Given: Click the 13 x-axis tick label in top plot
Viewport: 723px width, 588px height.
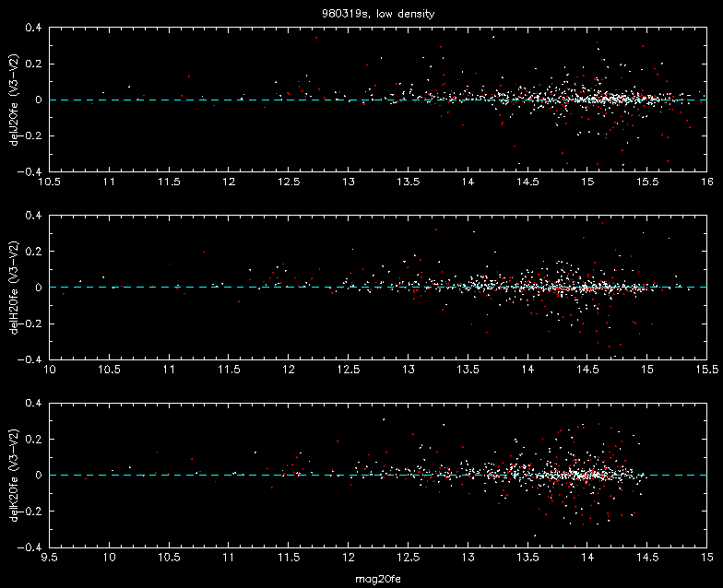Looking at the screenshot, I should (x=349, y=182).
